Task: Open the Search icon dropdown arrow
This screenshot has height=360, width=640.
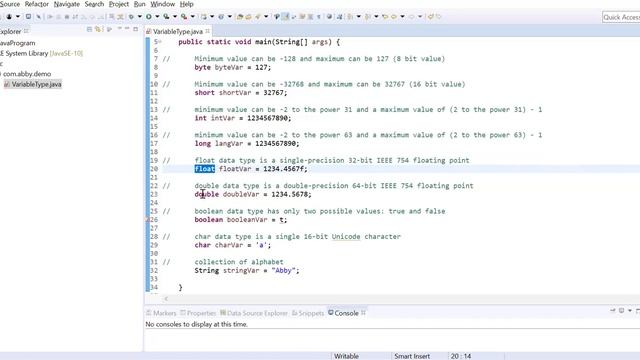Action: (x=266, y=17)
